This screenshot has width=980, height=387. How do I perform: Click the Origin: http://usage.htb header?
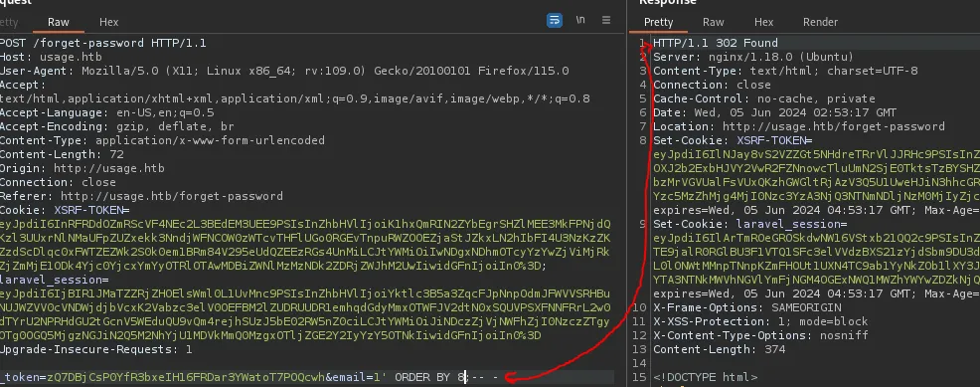pyautogui.click(x=82, y=168)
